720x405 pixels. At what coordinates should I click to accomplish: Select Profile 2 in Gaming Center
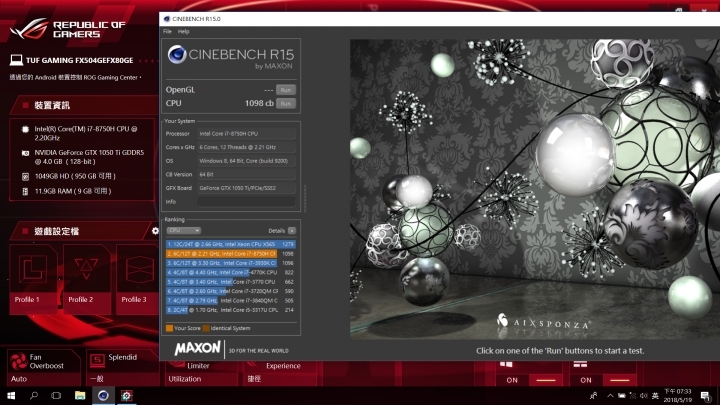(x=86, y=279)
